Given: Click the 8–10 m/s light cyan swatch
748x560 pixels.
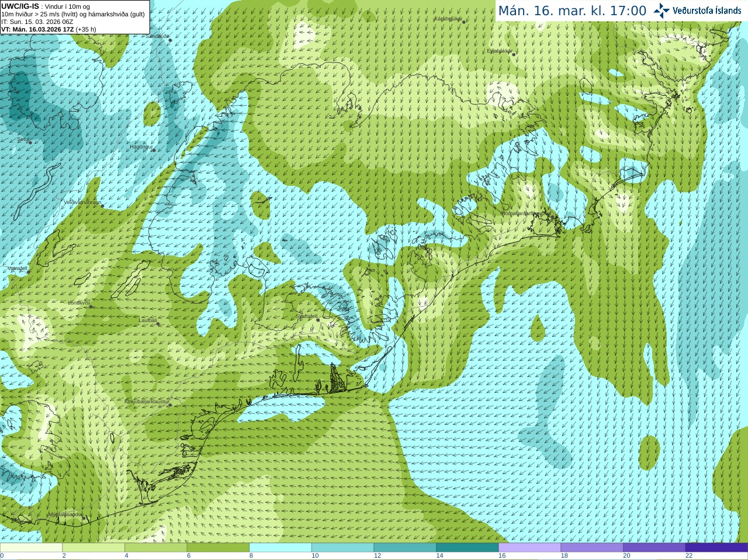Looking at the screenshot, I should [280, 547].
